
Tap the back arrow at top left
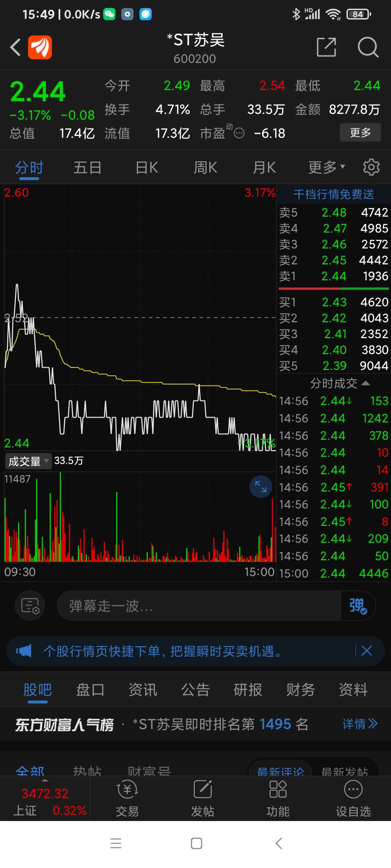point(15,47)
